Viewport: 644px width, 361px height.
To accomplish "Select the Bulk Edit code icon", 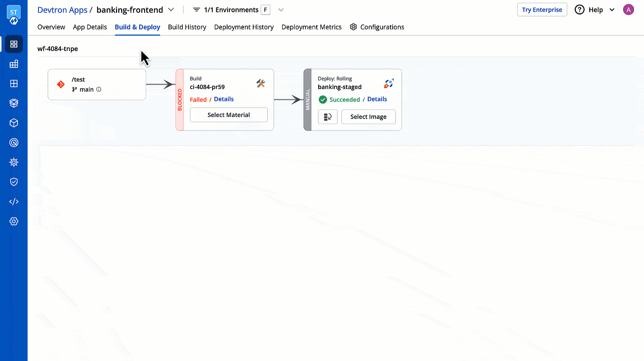I will 14,201.
